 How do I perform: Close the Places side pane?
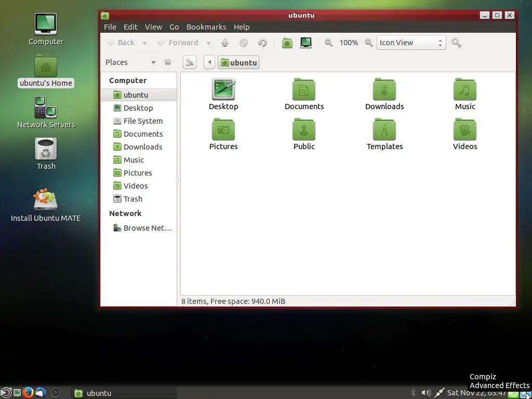pyautogui.click(x=168, y=62)
